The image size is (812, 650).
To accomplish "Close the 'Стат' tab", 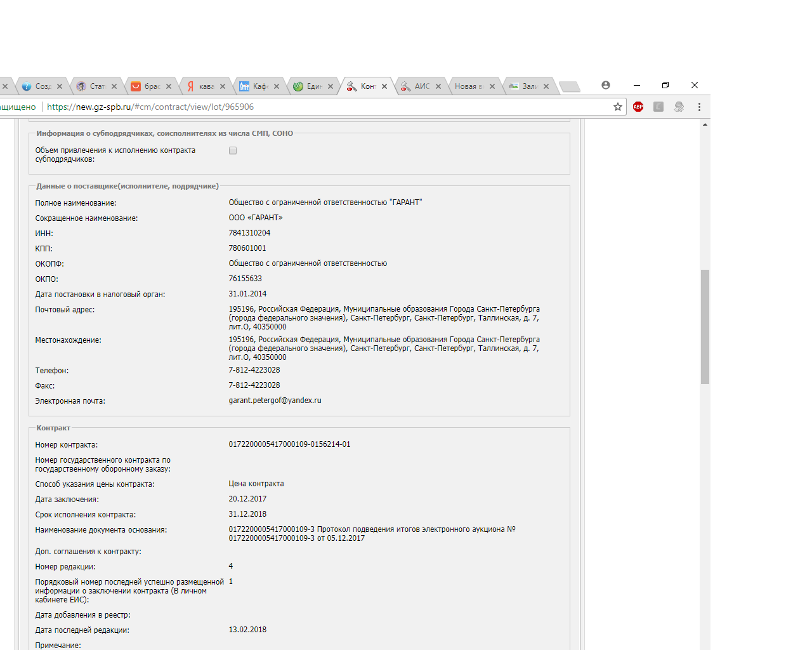I will pyautogui.click(x=114, y=86).
